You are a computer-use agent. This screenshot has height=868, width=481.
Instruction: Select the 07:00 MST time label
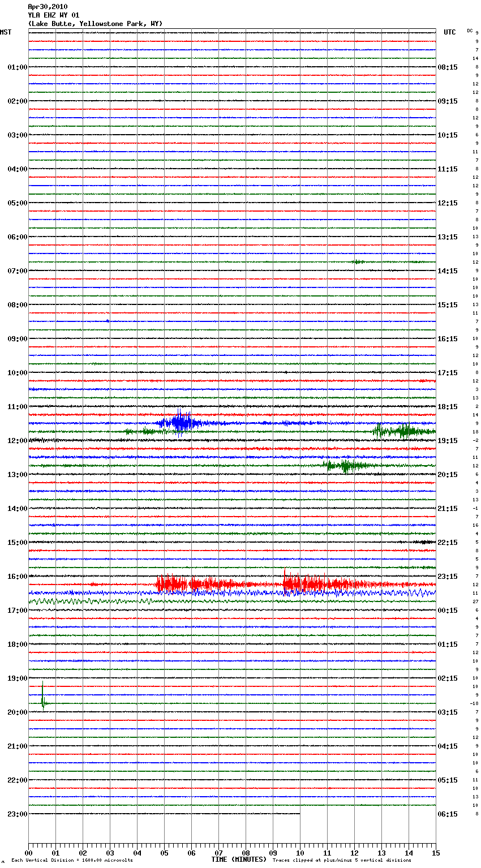pos(17,271)
